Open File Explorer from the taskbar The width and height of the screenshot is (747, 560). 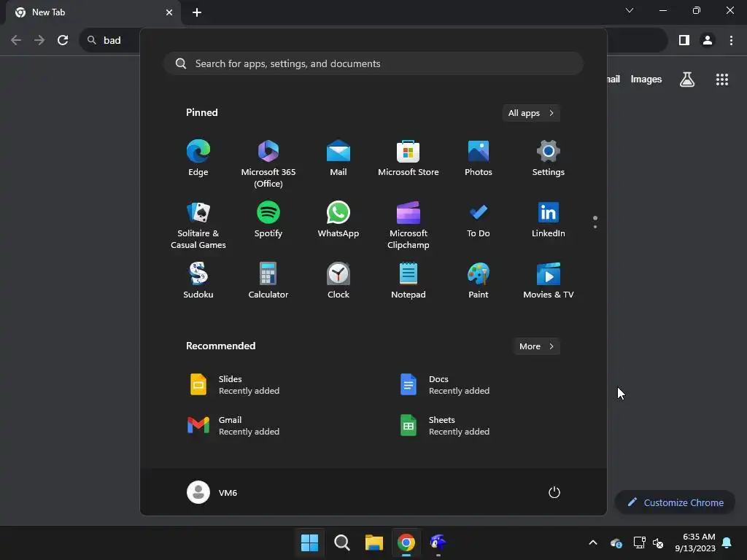374,542
